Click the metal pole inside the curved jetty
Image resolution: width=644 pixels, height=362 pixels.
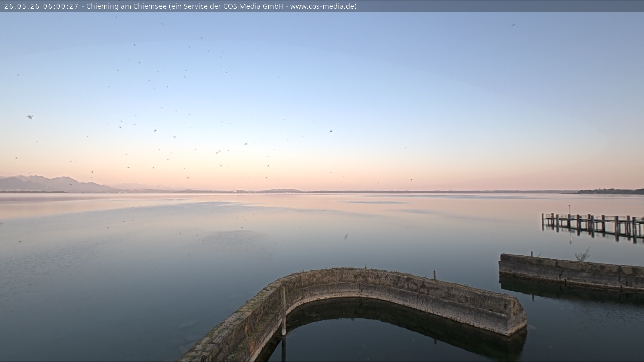pyautogui.click(x=284, y=312)
